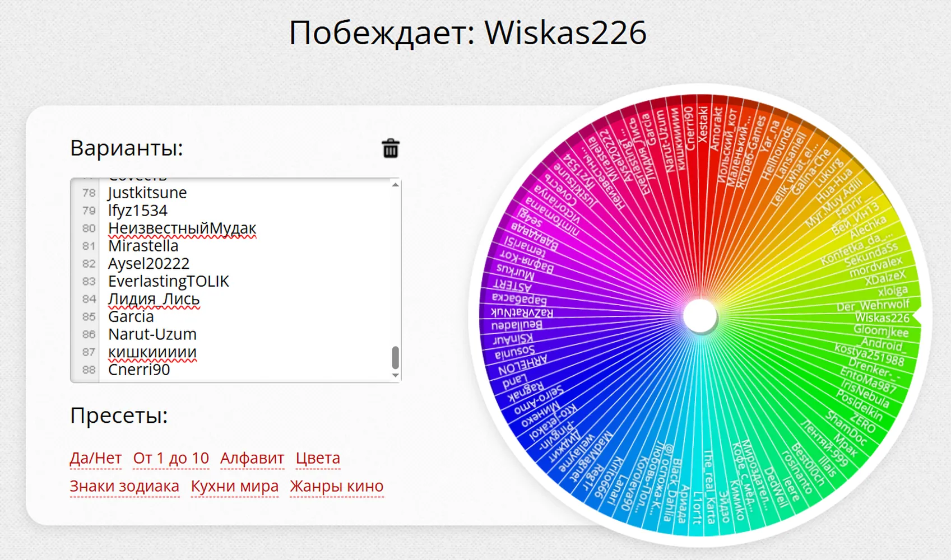Viewport: 951px width, 560px height.
Task: Place cursor on line НеизвестныйМудак
Action: pos(182,228)
